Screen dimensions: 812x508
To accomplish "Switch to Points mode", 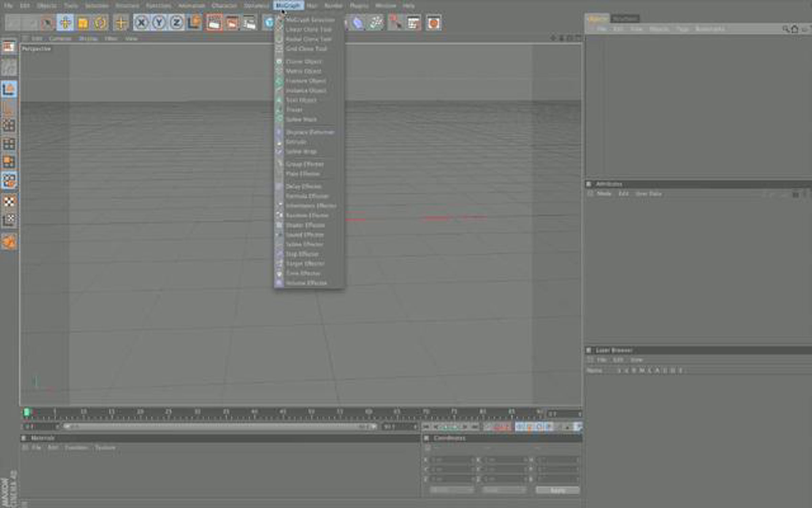I will tap(9, 126).
